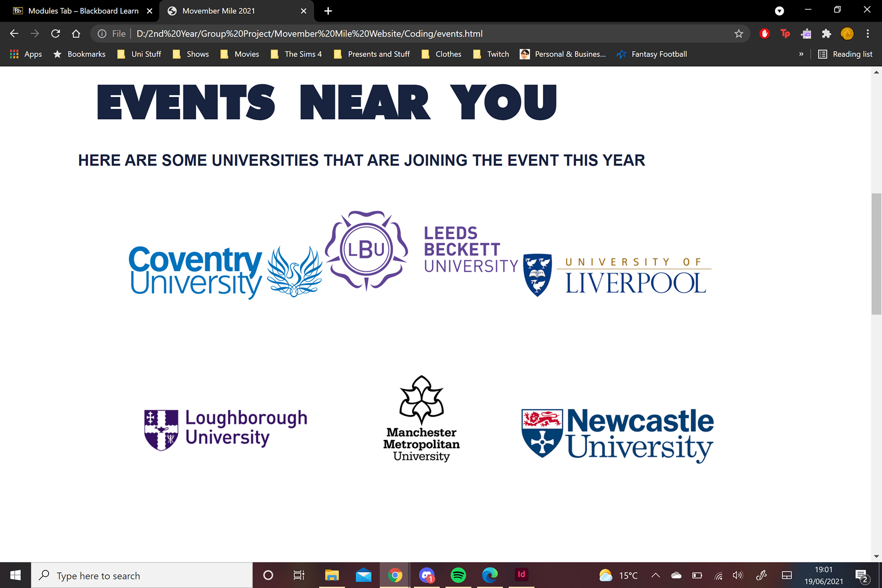Bookmark this page with the star icon

(x=739, y=34)
